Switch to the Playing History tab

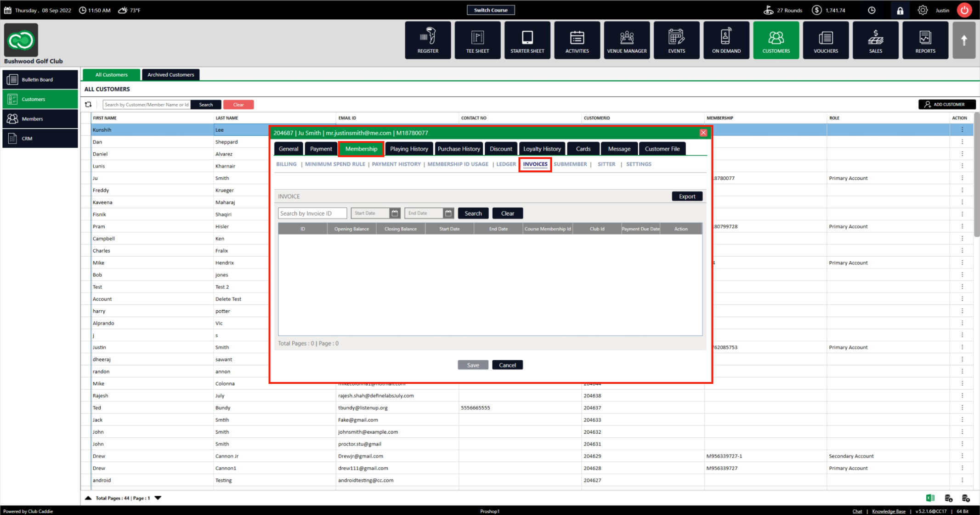[x=408, y=149]
